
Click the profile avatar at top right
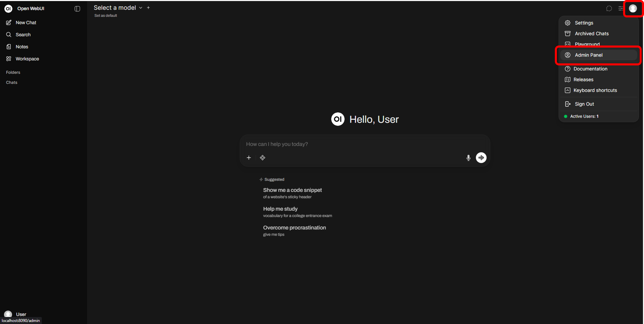pos(633,8)
